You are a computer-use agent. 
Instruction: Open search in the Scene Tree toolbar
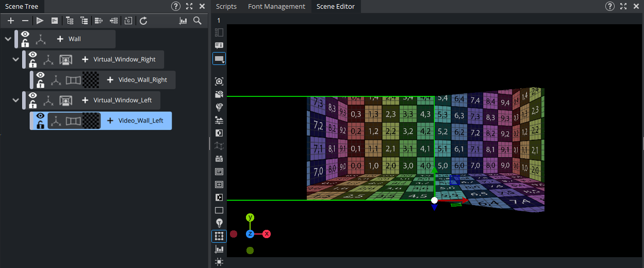click(197, 21)
